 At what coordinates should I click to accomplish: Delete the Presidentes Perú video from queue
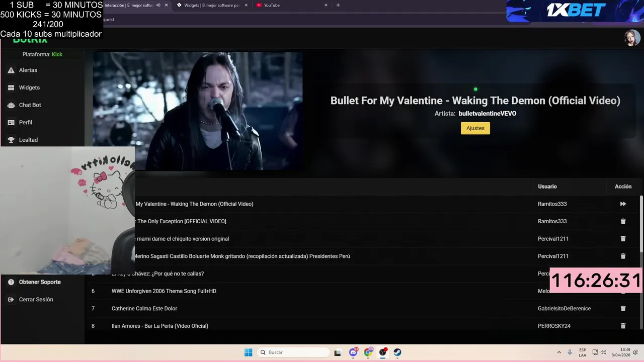click(623, 256)
